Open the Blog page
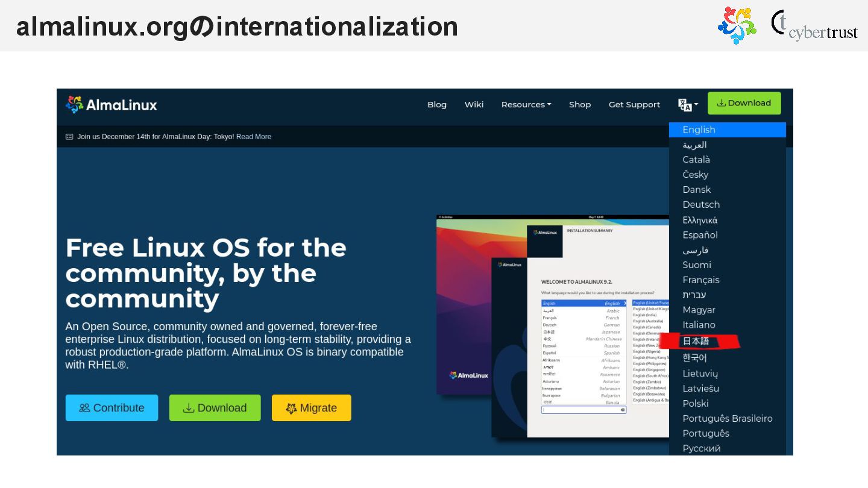 click(437, 105)
